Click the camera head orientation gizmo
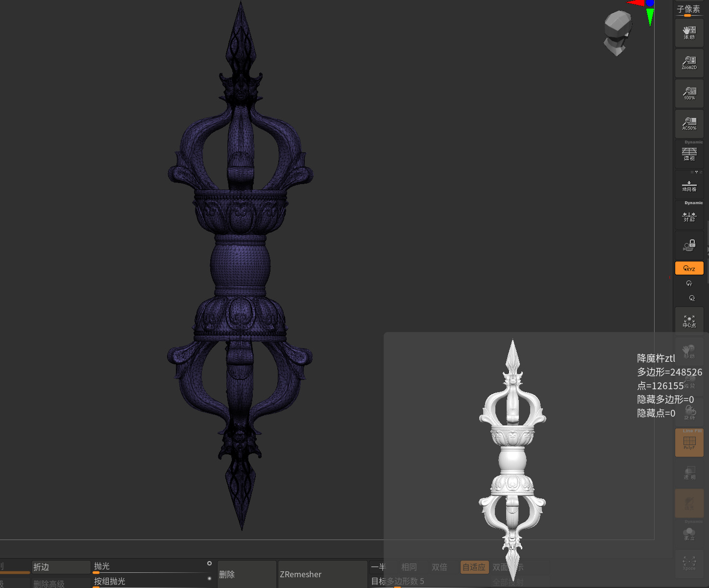Image resolution: width=709 pixels, height=588 pixels. pyautogui.click(x=617, y=33)
